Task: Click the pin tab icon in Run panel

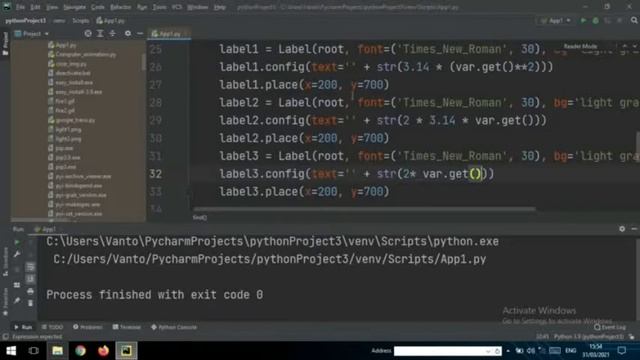Action: pos(17,300)
